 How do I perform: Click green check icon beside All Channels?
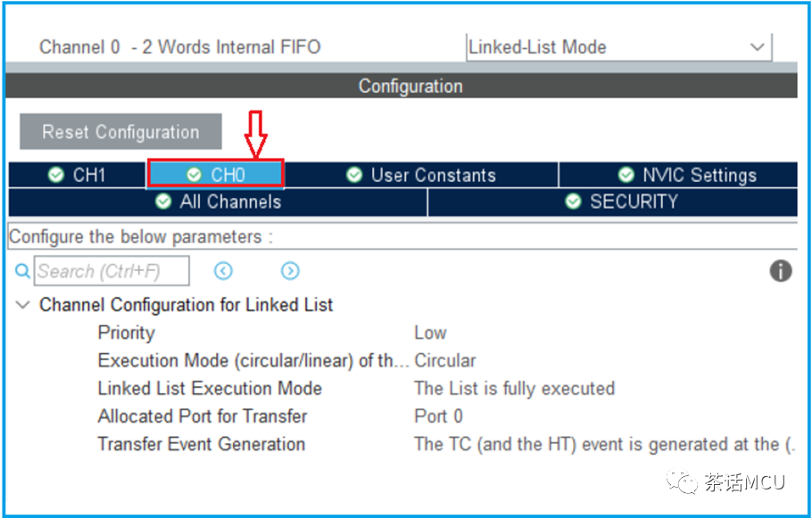pyautogui.click(x=163, y=201)
